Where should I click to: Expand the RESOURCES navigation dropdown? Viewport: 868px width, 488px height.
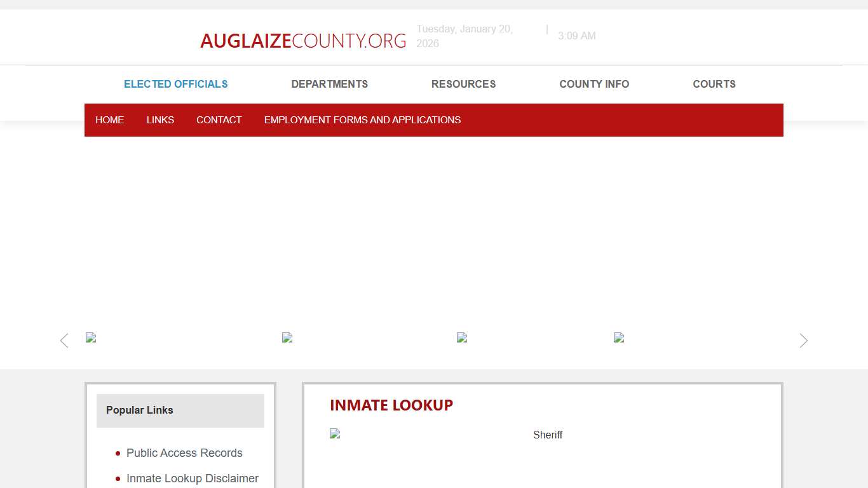463,84
